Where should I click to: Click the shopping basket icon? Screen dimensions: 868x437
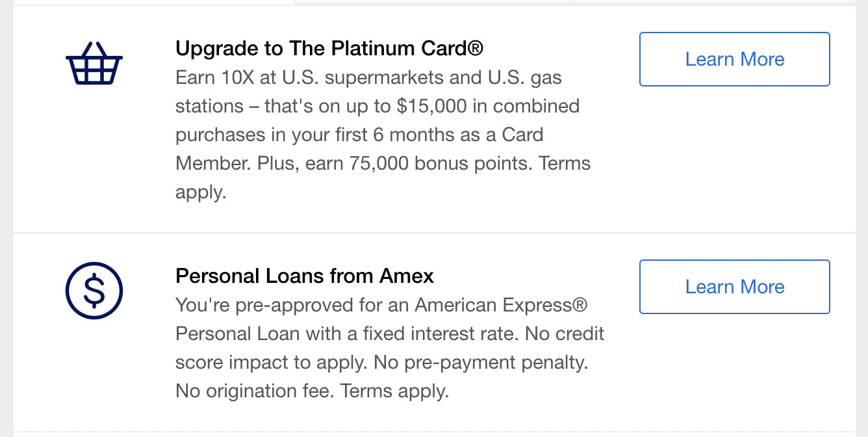(94, 64)
